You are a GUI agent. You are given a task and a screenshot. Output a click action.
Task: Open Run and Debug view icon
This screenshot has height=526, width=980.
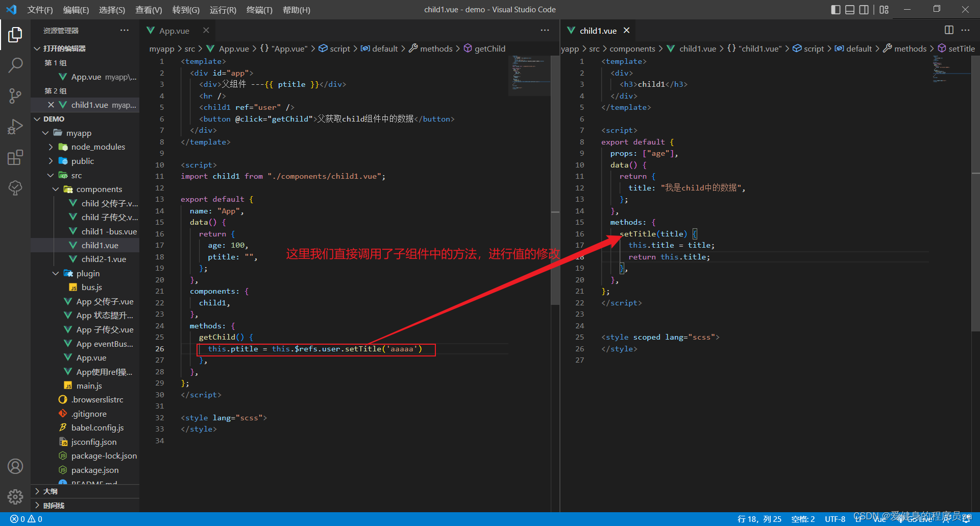15,127
